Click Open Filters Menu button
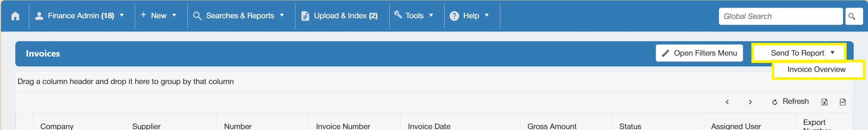 tap(699, 53)
